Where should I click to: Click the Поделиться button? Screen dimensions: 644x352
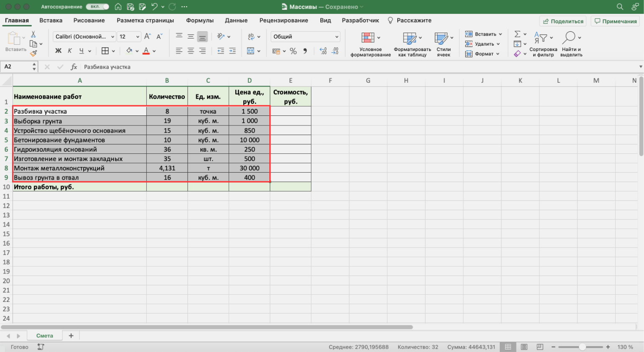click(x=563, y=21)
